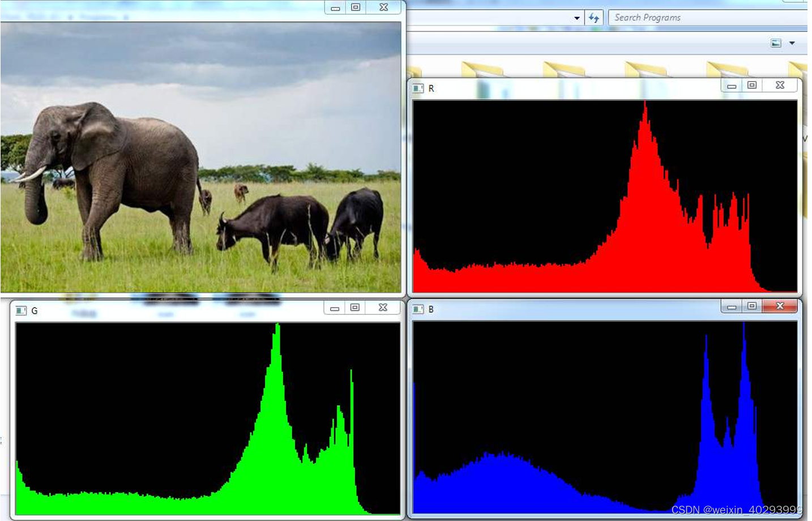The height and width of the screenshot is (521, 812).
Task: Click the G window's title bar icon
Action: (22, 310)
